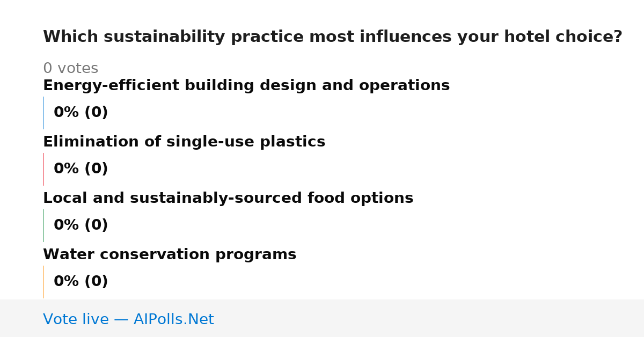This screenshot has width=644, height=337.
Task: Click the red single-use plastics result bar
Action: tap(43, 169)
